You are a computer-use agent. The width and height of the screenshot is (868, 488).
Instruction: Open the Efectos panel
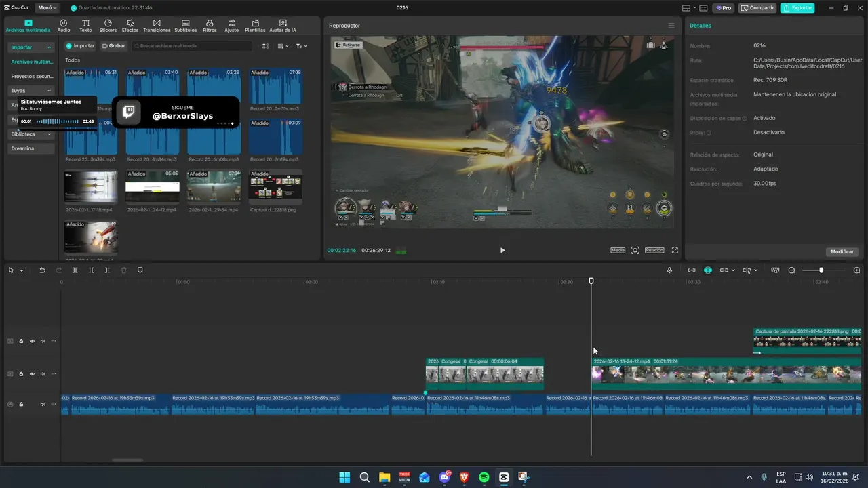(130, 26)
